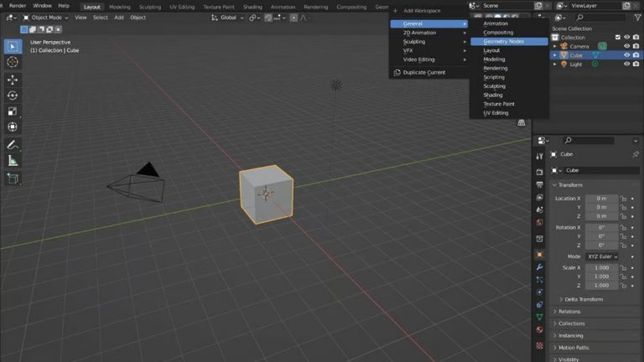
Task: Hide Cube in viewport via eye icon
Action: [626, 55]
